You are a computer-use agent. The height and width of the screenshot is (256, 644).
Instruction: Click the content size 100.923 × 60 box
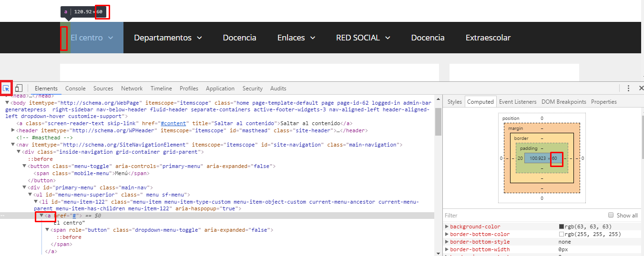point(543,158)
